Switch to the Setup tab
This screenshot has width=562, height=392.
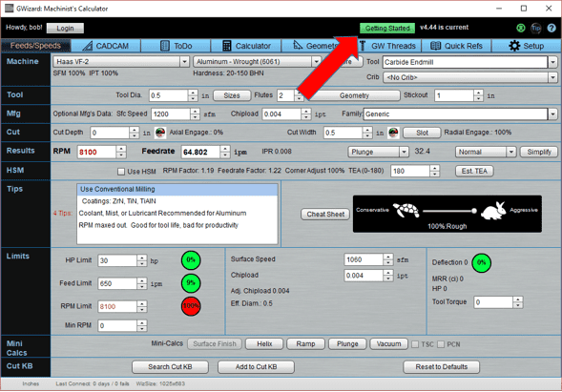(x=526, y=46)
